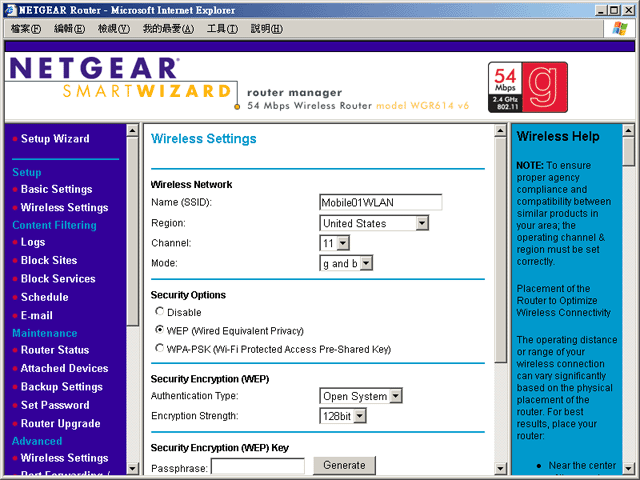Open Logs in sidebar
640x480 pixels.
click(33, 242)
